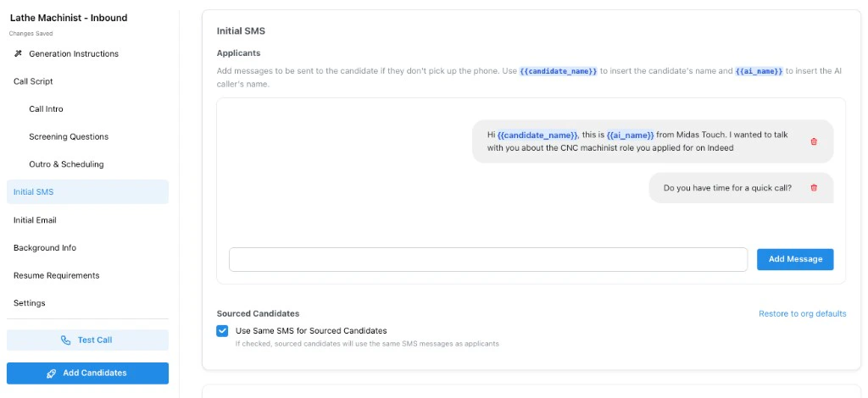Click the Changes Saved status text
868x398 pixels.
31,34
